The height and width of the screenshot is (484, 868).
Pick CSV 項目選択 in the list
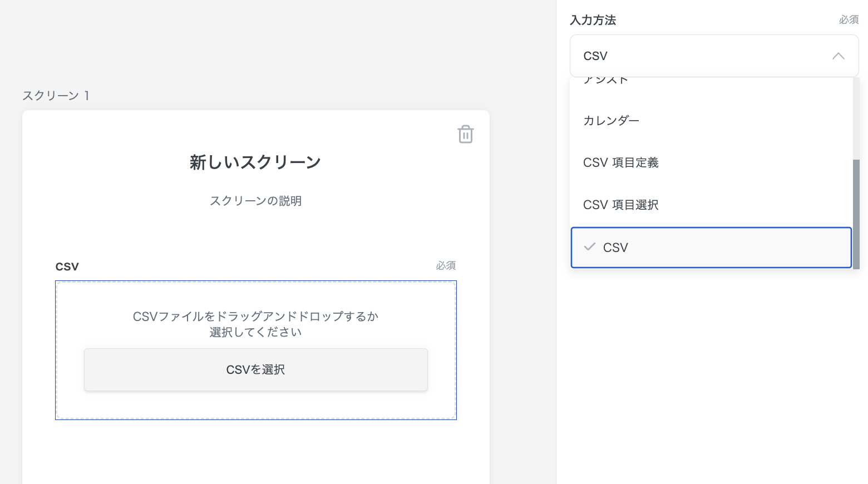[620, 205]
